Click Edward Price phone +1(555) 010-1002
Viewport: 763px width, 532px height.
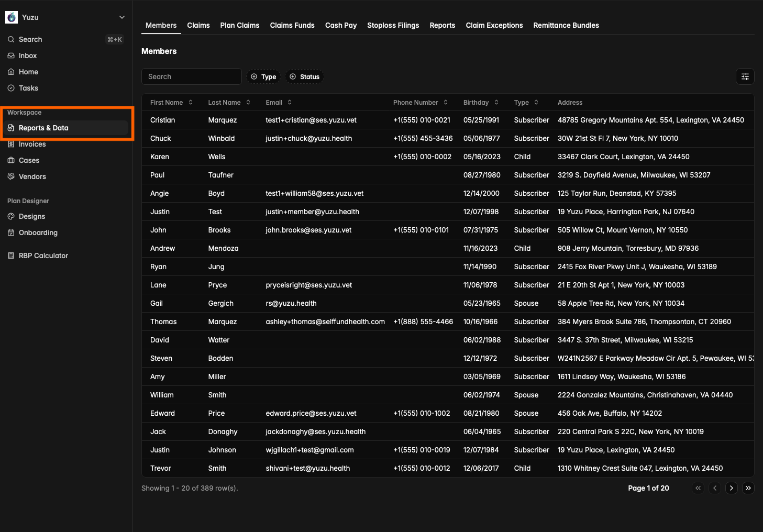point(422,413)
